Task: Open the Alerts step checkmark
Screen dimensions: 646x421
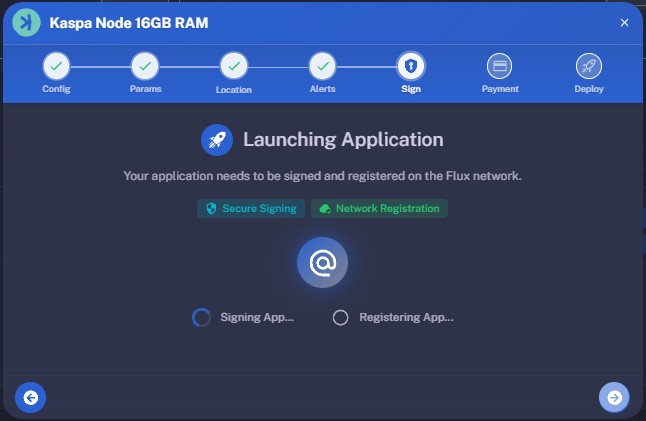Action: click(x=322, y=67)
